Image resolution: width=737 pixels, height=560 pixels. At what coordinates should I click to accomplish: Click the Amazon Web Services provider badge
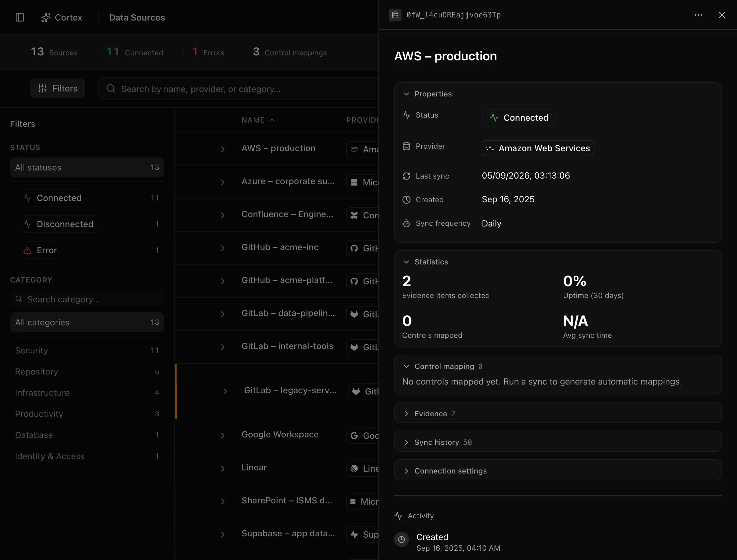pos(538,148)
